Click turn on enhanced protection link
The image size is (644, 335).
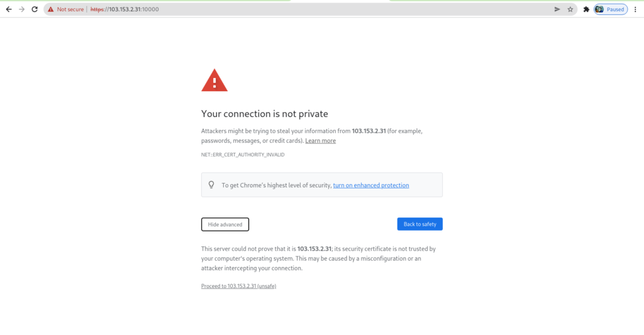[371, 185]
